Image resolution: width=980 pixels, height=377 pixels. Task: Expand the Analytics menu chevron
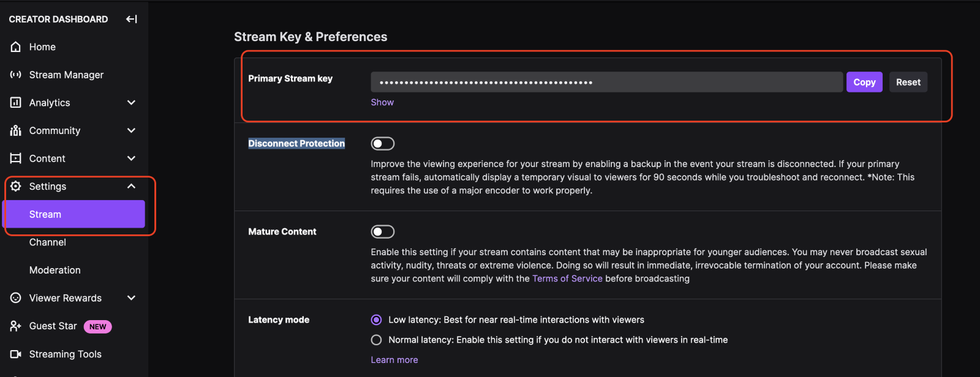coord(131,103)
